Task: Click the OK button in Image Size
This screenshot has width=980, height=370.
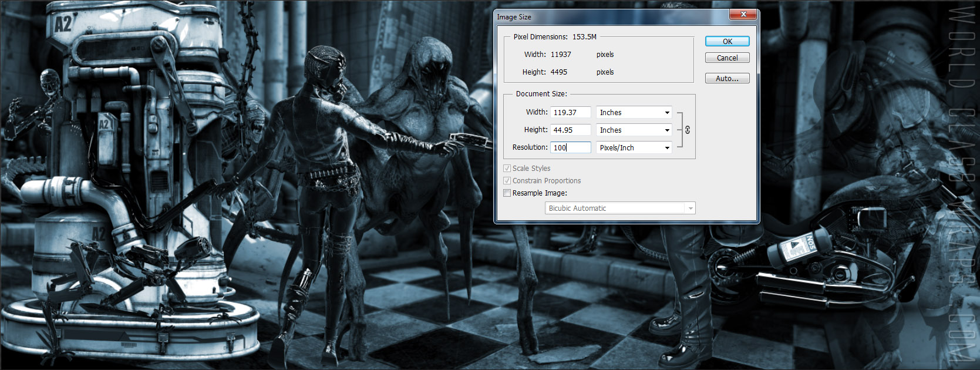Action: click(727, 41)
